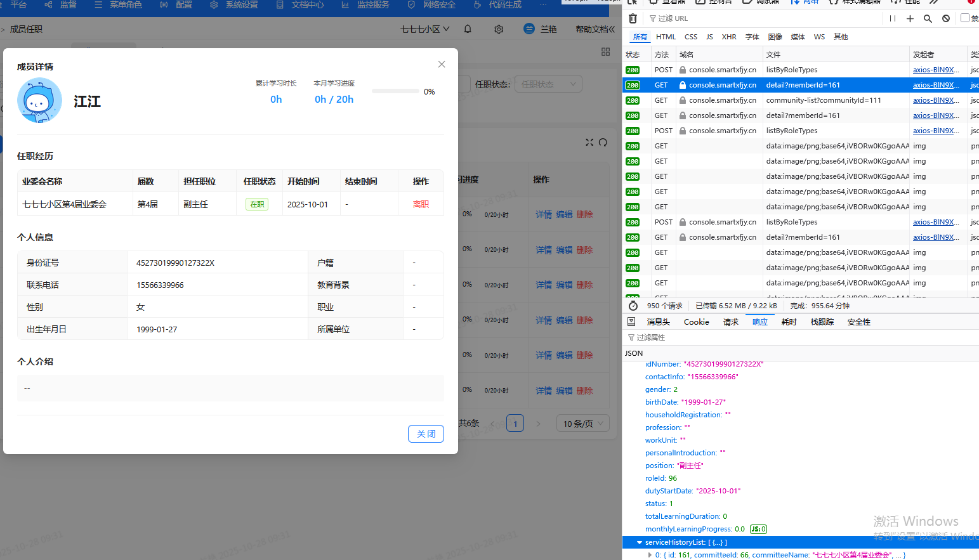Screen dimensions: 979x560
Task: Open the 七七七小区 community dropdown
Action: pos(424,29)
